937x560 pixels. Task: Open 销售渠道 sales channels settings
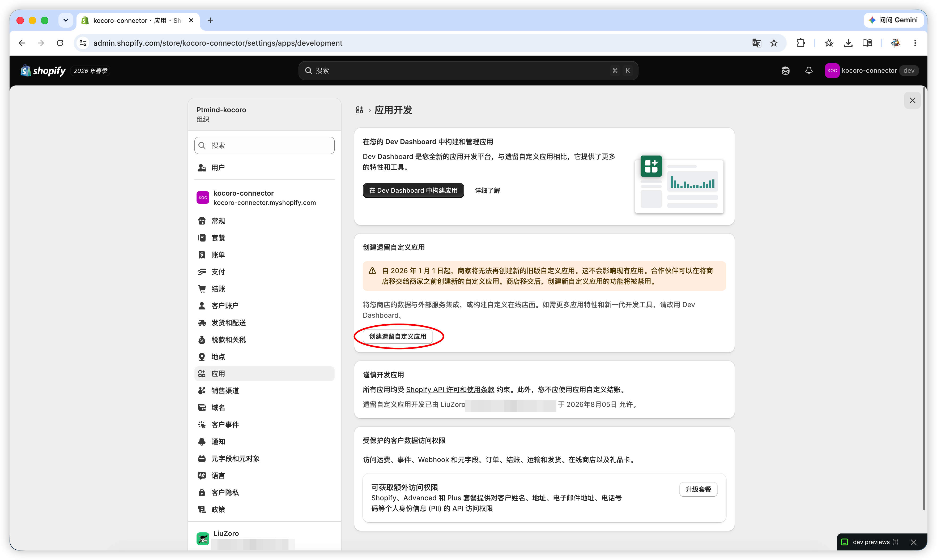(264, 391)
